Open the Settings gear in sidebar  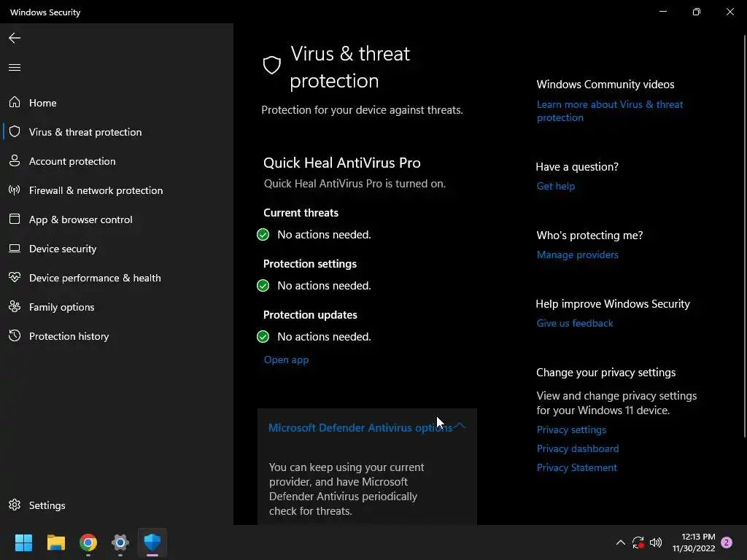click(15, 505)
